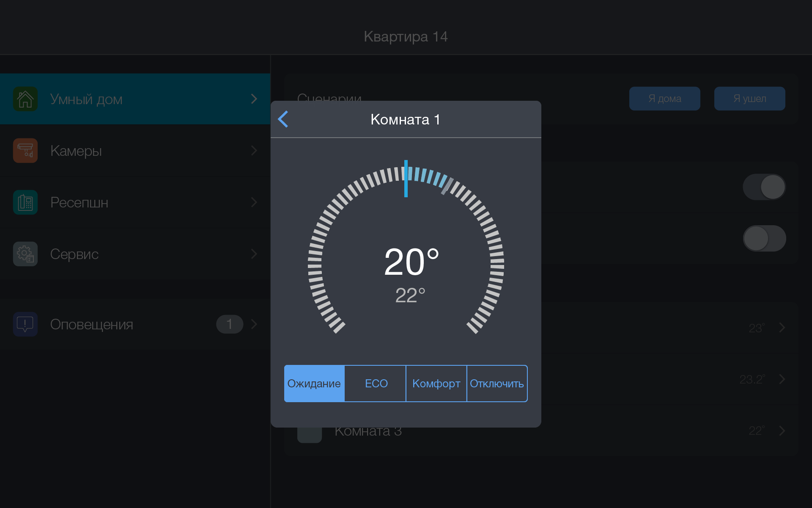Click the Service gear icon

(25, 254)
